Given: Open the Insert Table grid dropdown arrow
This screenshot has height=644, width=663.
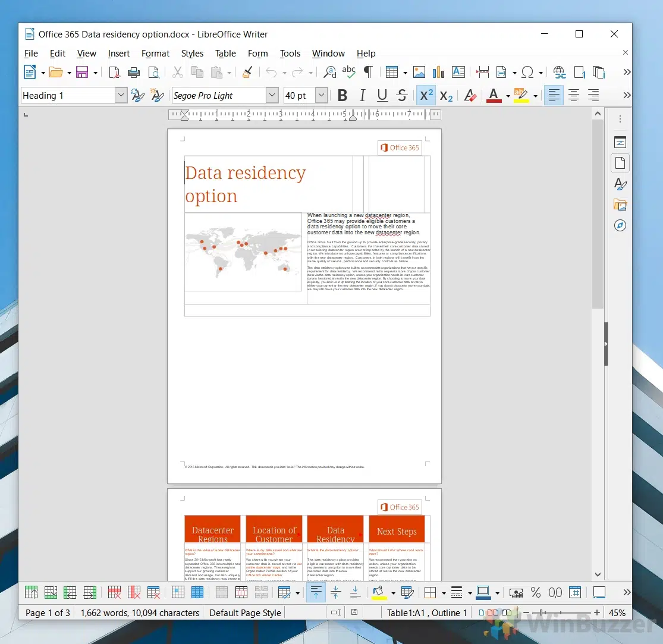Looking at the screenshot, I should click(405, 73).
